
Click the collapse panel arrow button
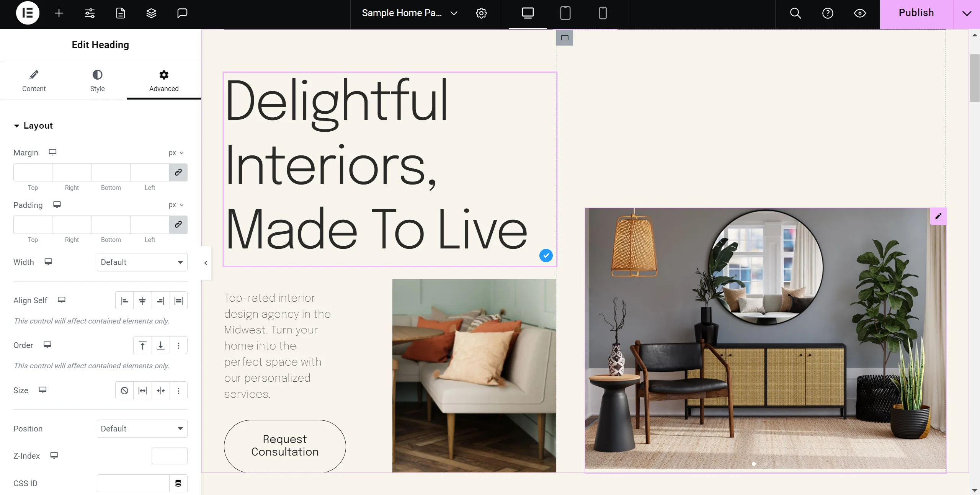coord(206,263)
